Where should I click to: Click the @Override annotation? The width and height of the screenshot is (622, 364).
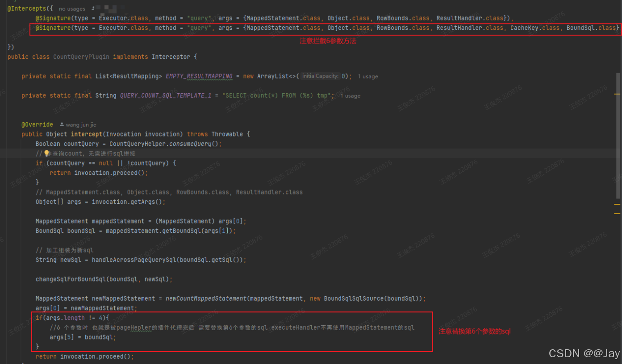tap(37, 124)
